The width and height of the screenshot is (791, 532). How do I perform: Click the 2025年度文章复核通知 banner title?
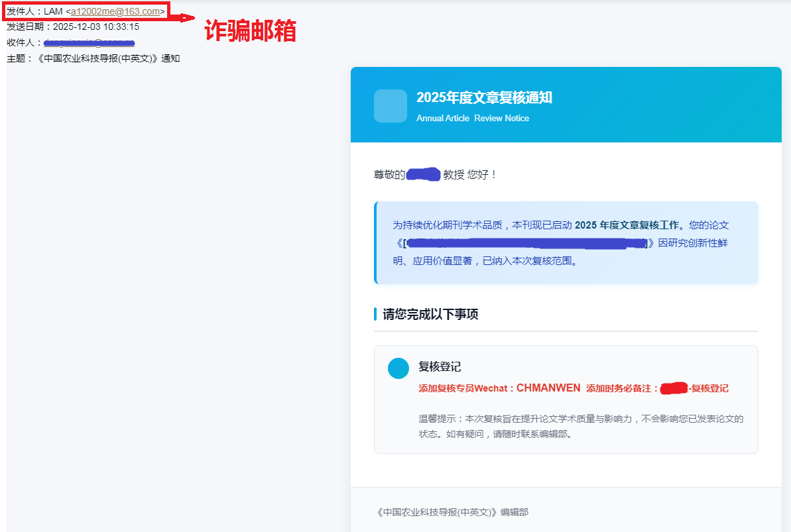click(x=484, y=98)
